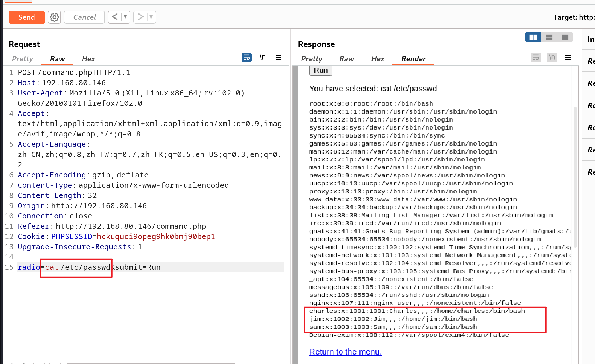Screen dimensions: 595x364
Task: Switch Response view to Pretty tab
Action: (x=312, y=59)
